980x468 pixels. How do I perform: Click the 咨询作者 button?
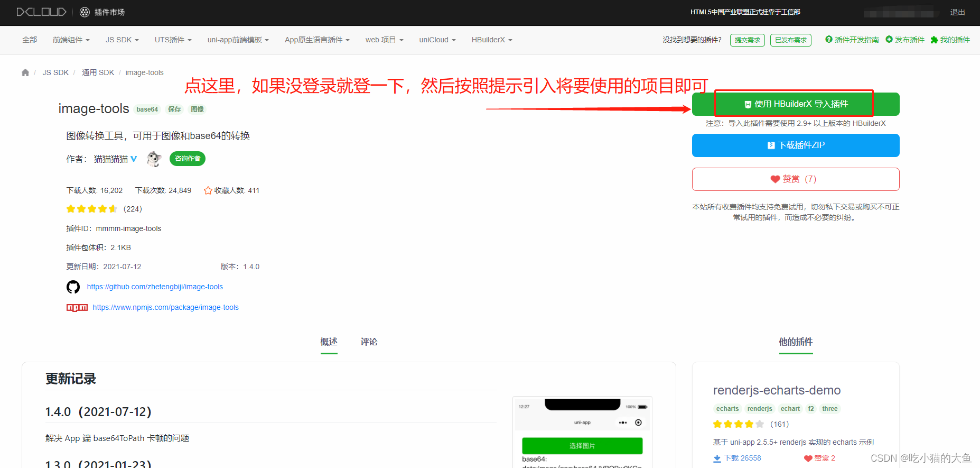[x=188, y=159]
